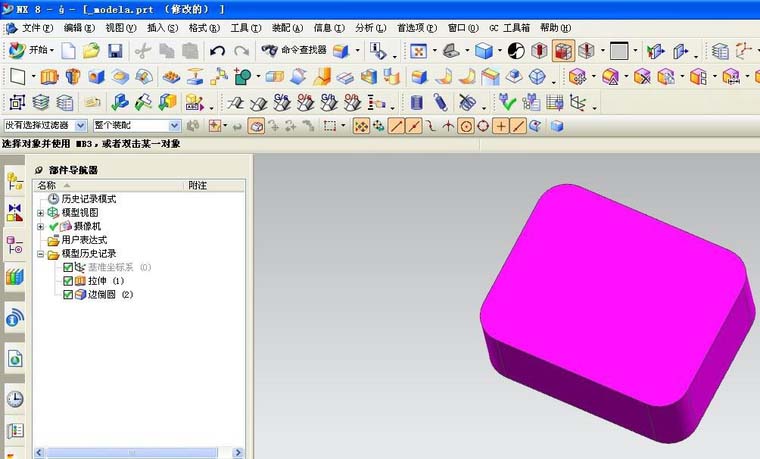The image size is (760, 459).
Task: Open Constraint Navigator sidebar tab
Action: [x=15, y=212]
